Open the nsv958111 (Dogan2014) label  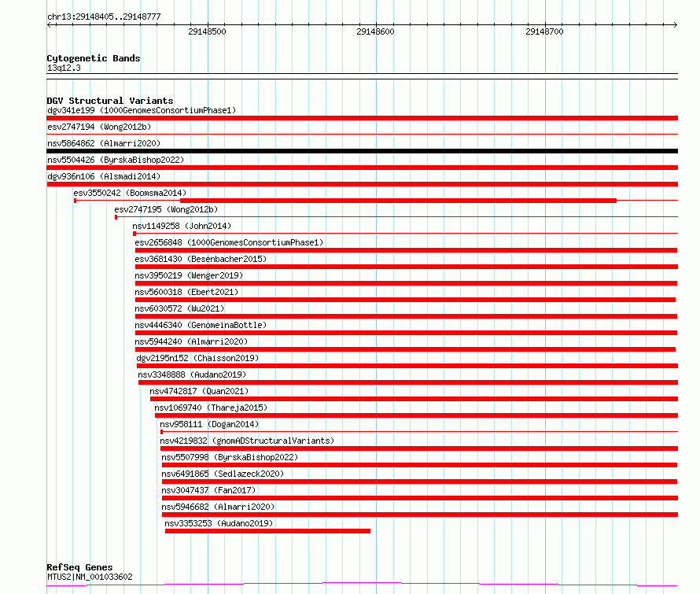click(x=209, y=424)
